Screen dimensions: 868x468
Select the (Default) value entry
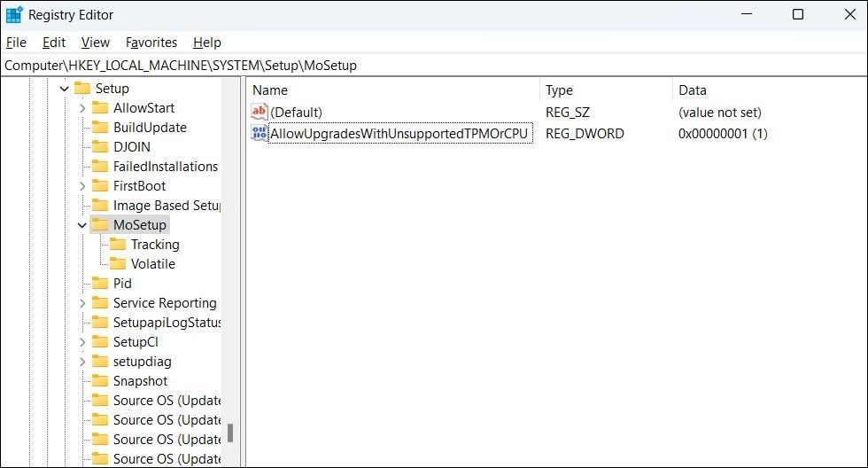pos(296,113)
